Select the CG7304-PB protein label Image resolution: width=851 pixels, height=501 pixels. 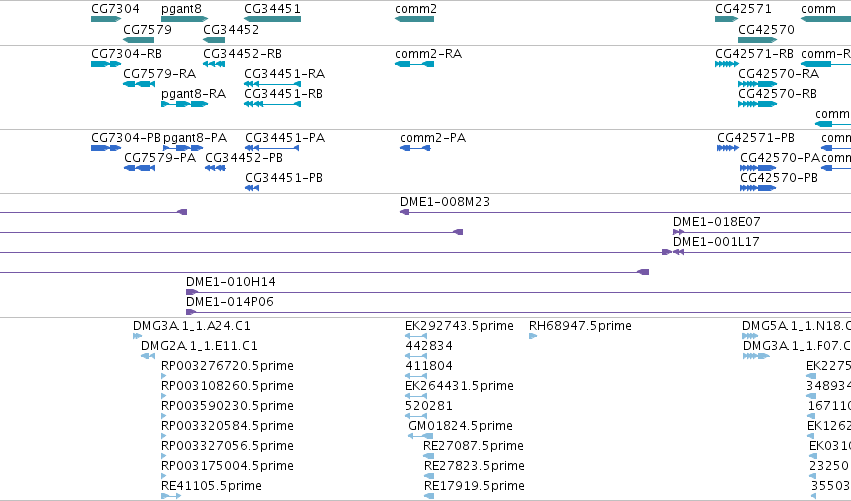(x=126, y=138)
